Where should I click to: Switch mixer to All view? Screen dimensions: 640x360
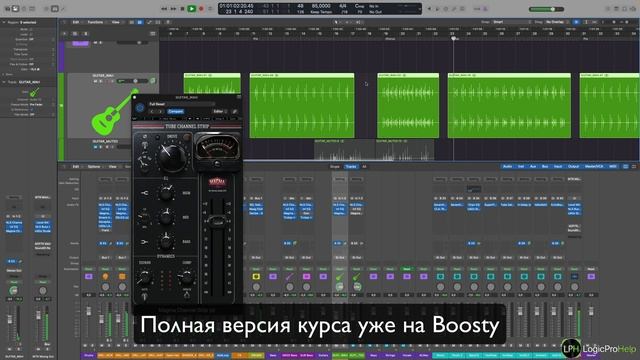pos(364,167)
